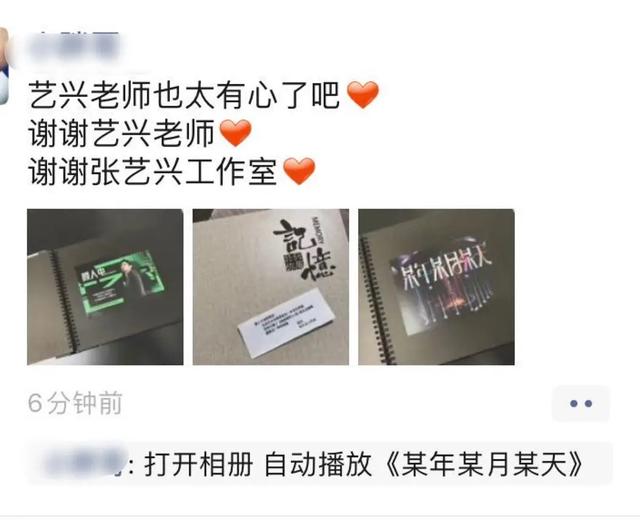Screen dimensions: 640x528
Task: Click the song title 《某年某月某天》 in comment
Action: (484, 464)
